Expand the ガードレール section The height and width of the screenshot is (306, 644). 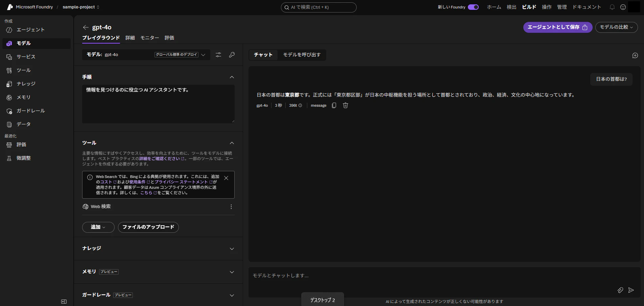232,296
